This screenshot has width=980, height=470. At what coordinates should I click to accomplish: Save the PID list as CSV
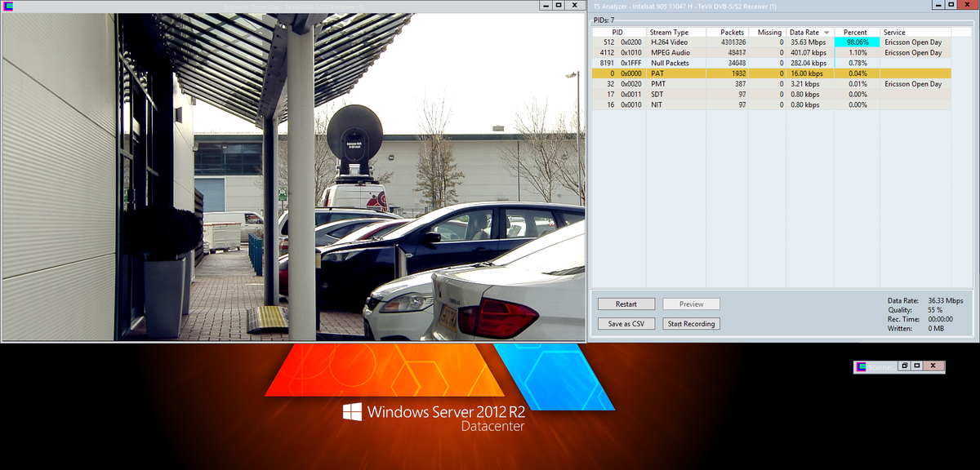coord(626,324)
